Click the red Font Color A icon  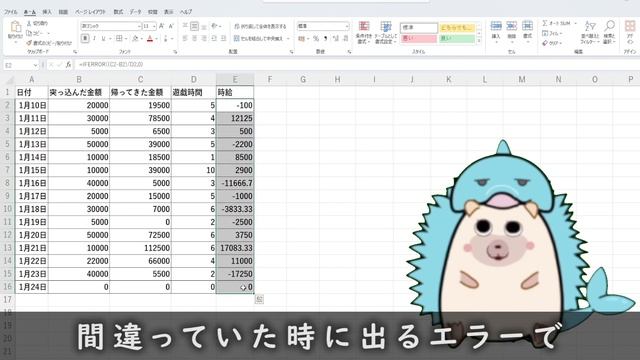(150, 38)
